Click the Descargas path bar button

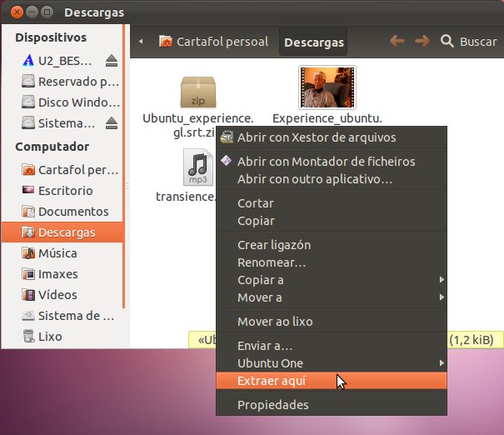click(x=314, y=42)
